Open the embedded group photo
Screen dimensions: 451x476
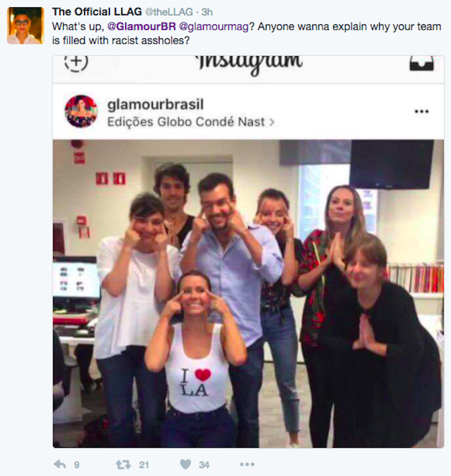pos(248,293)
